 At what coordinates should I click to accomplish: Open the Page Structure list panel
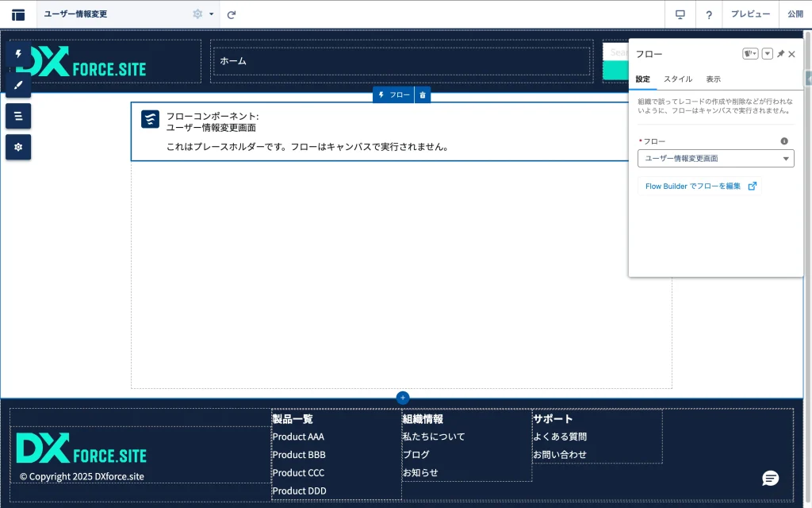click(18, 116)
